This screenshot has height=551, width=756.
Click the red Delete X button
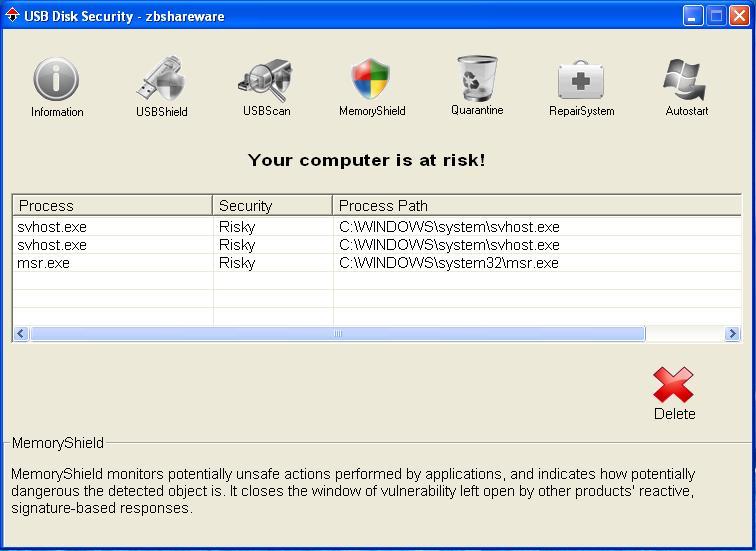click(x=674, y=393)
